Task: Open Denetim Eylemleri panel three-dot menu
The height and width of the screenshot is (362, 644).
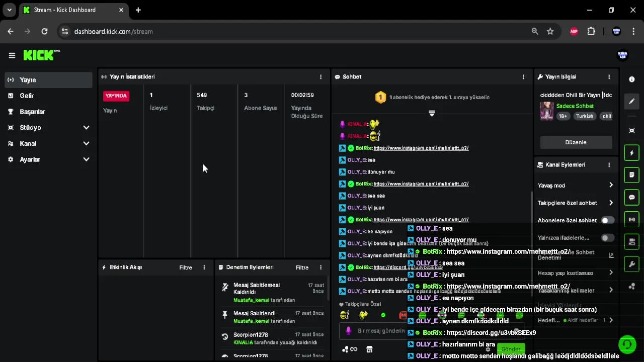Action: (320, 267)
